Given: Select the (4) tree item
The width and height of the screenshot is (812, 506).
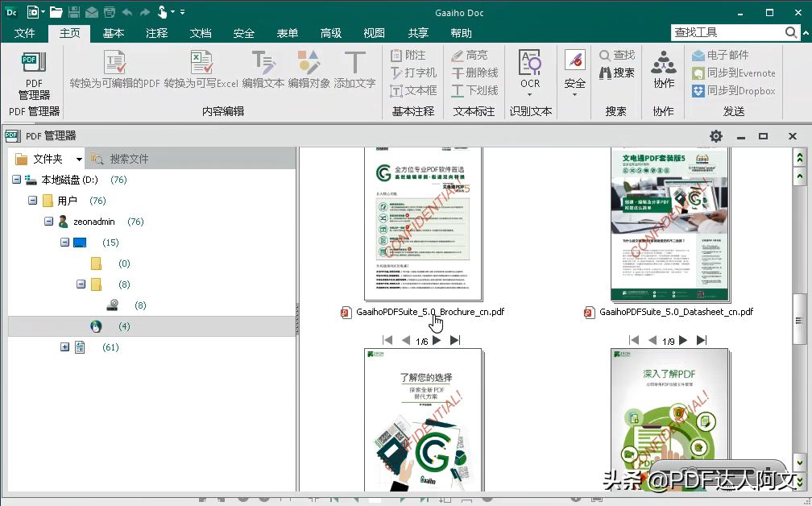Looking at the screenshot, I should click(x=151, y=326).
